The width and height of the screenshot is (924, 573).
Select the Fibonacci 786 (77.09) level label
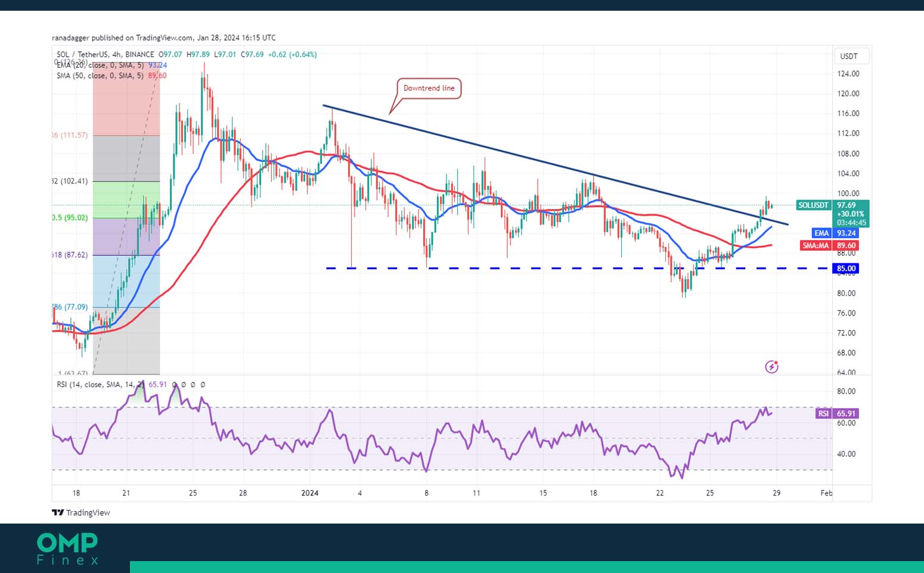[x=70, y=307]
